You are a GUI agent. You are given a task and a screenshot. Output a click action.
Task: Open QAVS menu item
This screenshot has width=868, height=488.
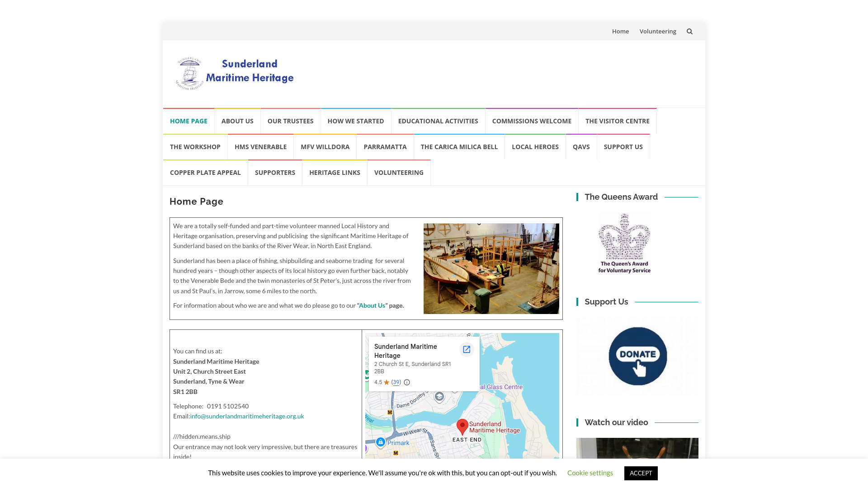coord(581,147)
